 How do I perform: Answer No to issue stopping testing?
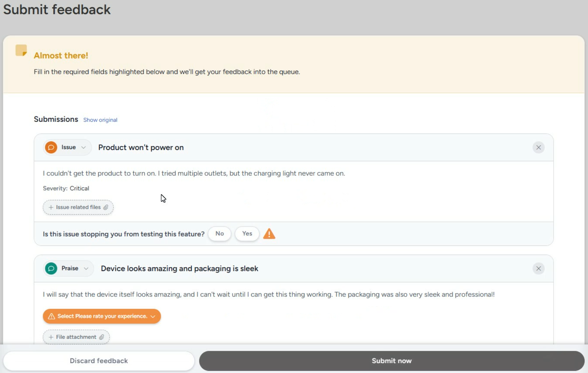coord(219,234)
